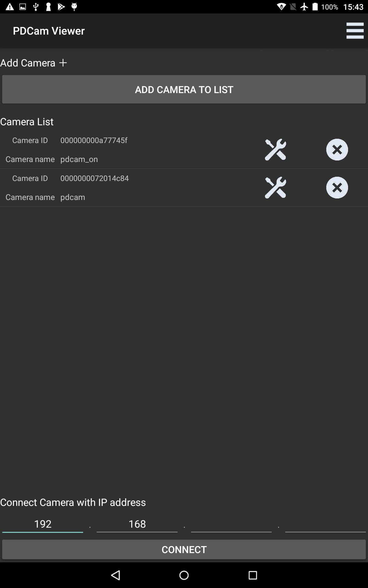Open settings for camera 0000000072014c84

[275, 188]
